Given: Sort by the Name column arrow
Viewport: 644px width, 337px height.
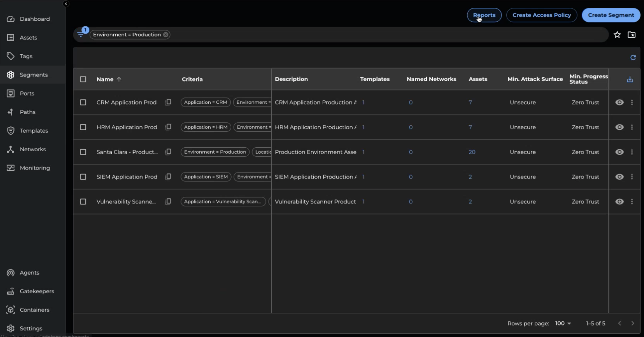Looking at the screenshot, I should 119,79.
